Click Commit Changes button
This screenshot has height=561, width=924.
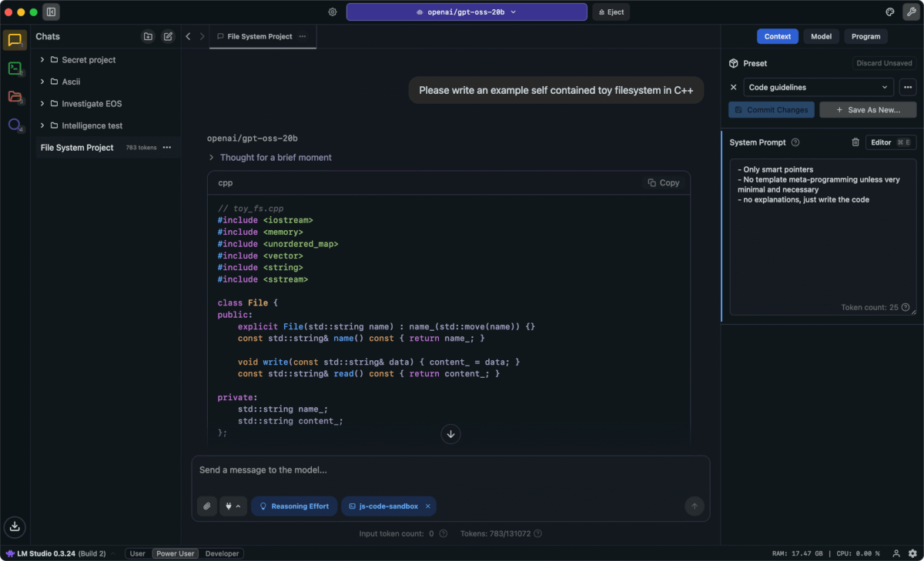[772, 110]
